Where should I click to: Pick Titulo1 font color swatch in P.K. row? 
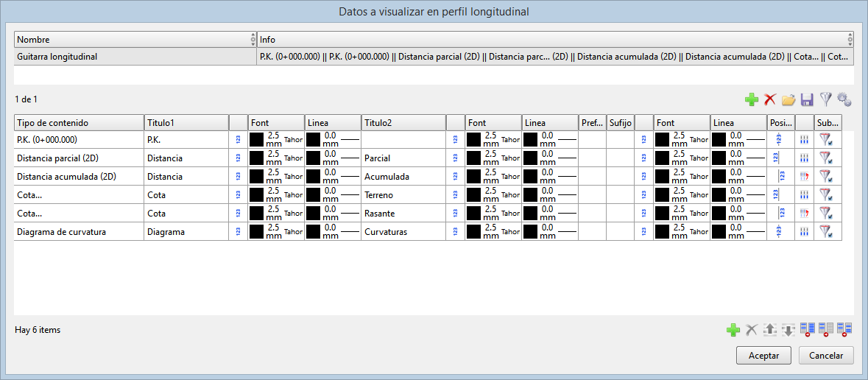click(256, 140)
